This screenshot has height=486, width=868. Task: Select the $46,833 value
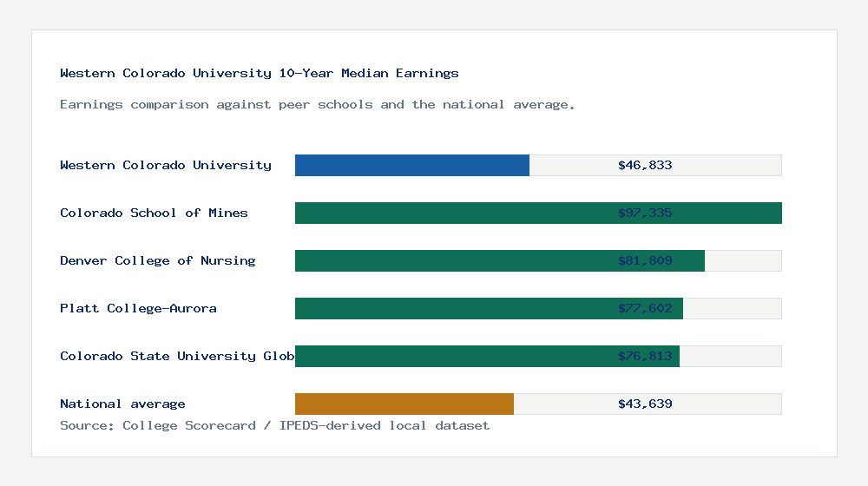[x=645, y=165]
